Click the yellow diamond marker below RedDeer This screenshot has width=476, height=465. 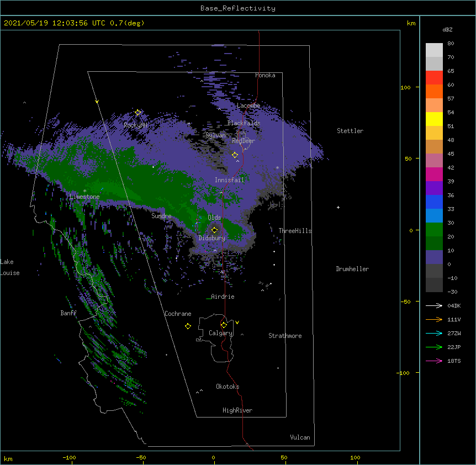(x=235, y=155)
